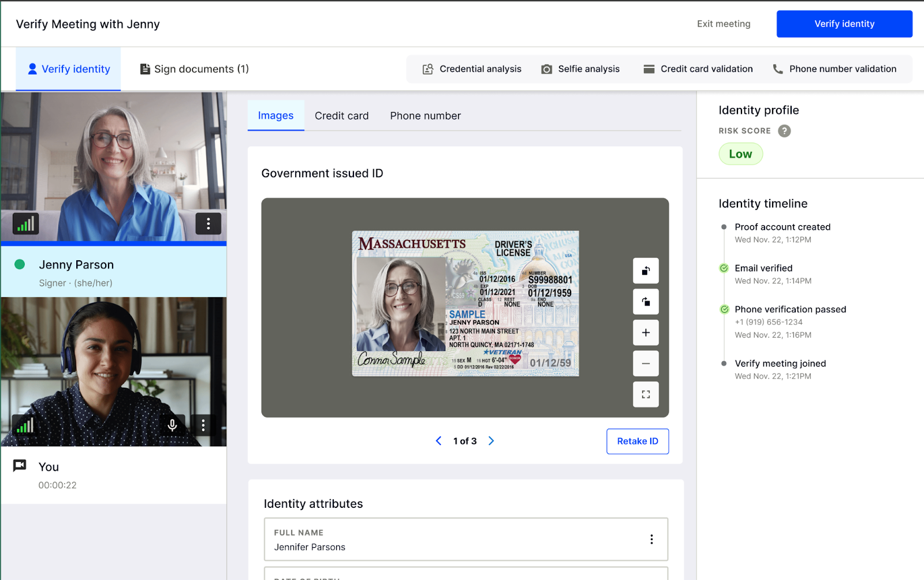The image size is (924, 580).
Task: Click Email verified check icon in timeline
Action: tap(724, 268)
